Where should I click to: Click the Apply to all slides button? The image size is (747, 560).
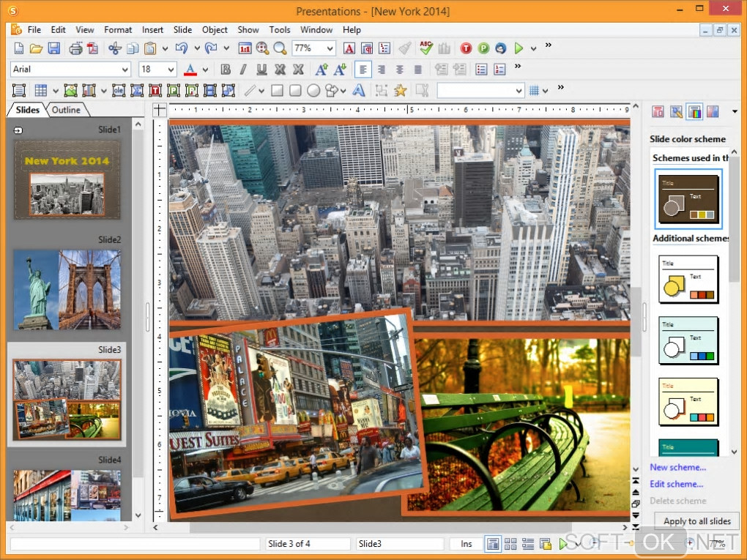coord(696,521)
